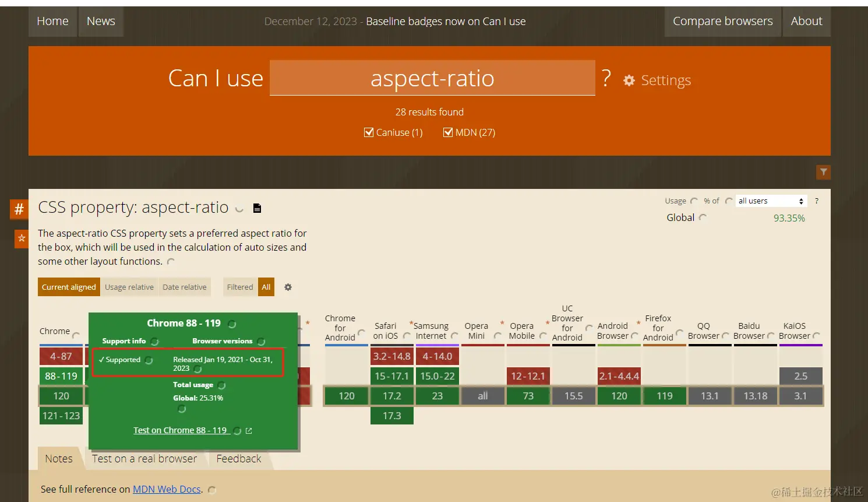Select QQ Browser 13.1 cell
868x502 pixels.
click(710, 396)
